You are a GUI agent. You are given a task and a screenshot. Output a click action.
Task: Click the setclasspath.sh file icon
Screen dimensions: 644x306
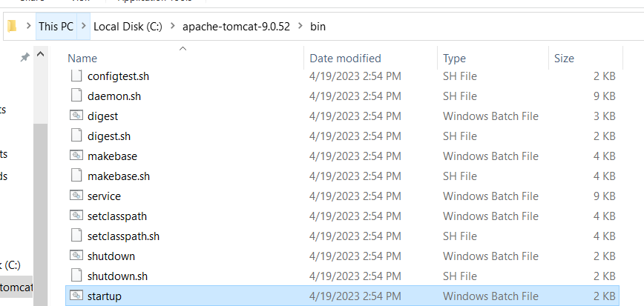click(x=76, y=236)
